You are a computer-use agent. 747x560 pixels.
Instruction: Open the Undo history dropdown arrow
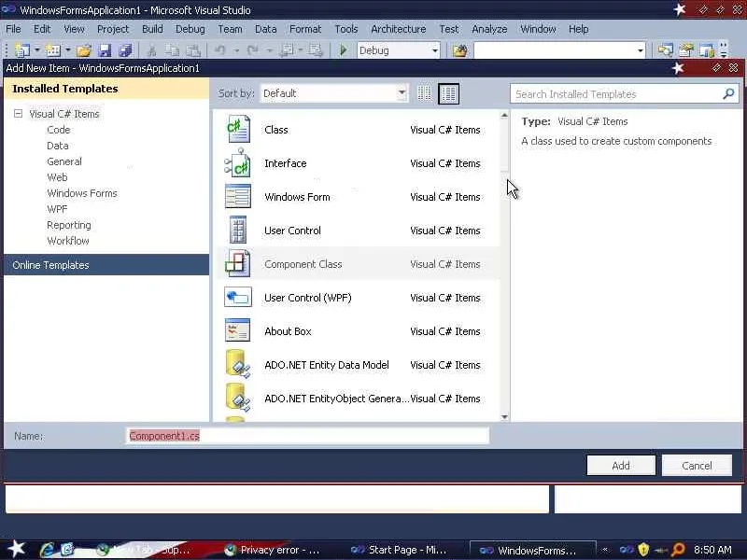tap(236, 50)
